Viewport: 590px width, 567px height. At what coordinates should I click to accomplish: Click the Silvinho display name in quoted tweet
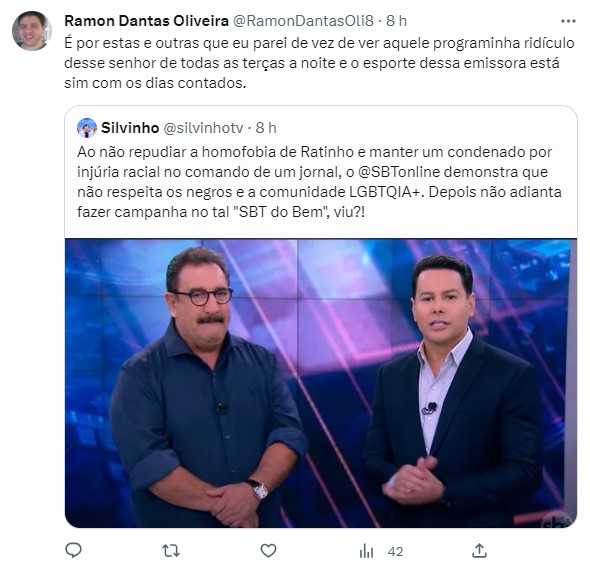point(130,128)
